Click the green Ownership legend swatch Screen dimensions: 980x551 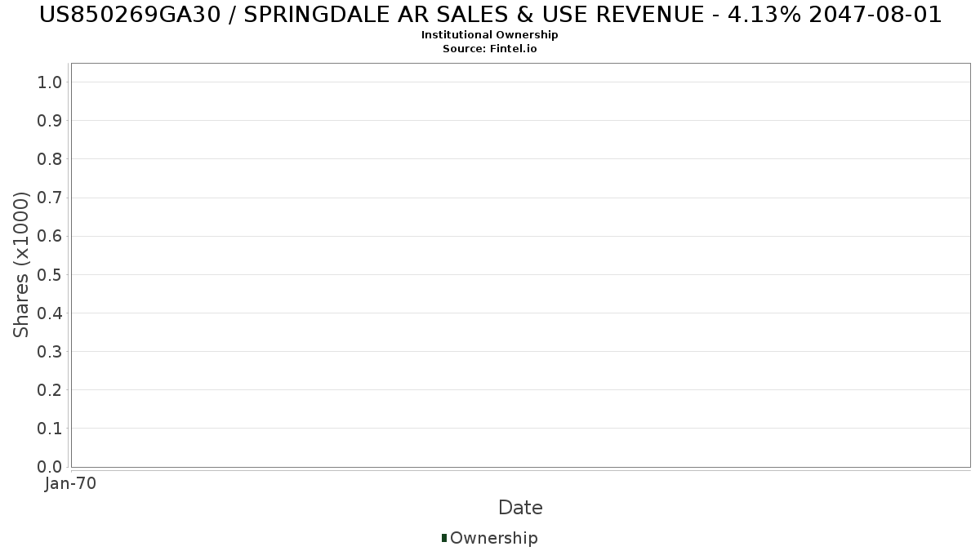click(444, 538)
